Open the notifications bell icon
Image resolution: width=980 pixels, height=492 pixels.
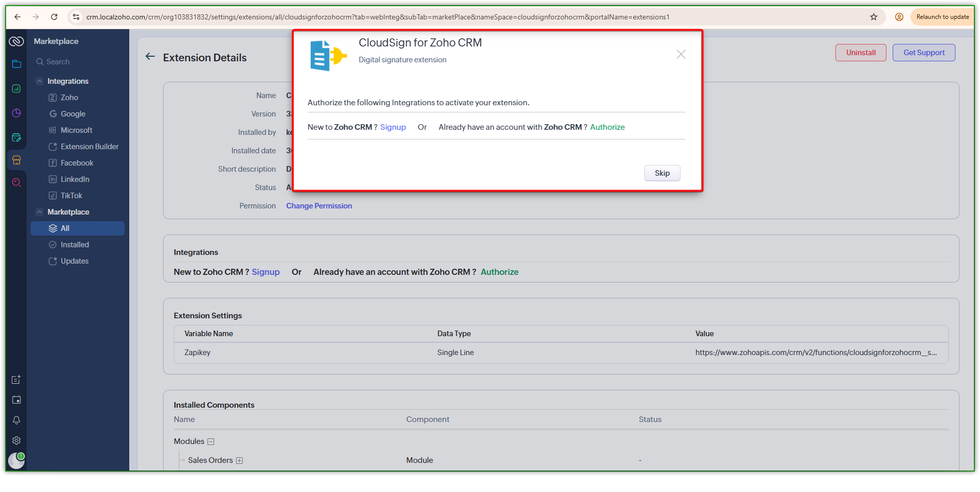click(x=16, y=420)
